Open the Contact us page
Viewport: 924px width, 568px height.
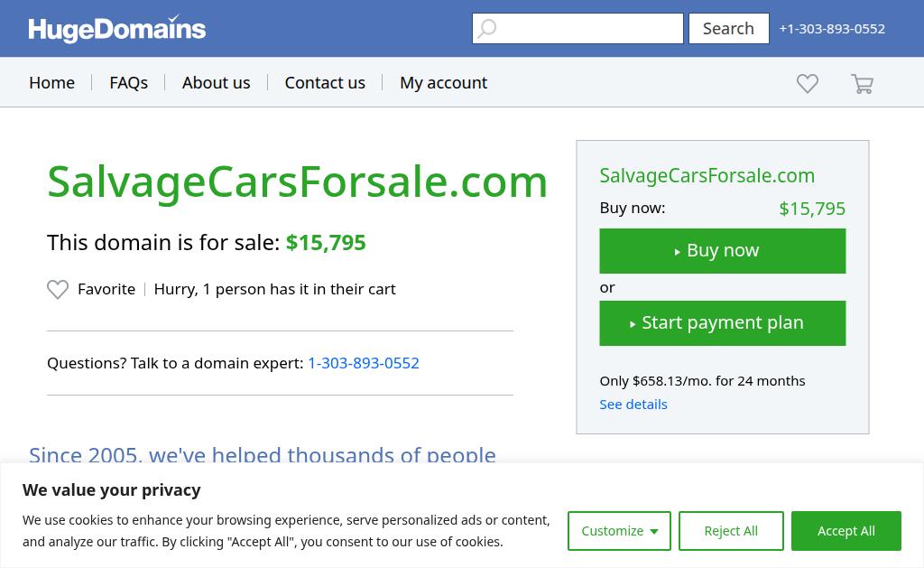click(325, 82)
